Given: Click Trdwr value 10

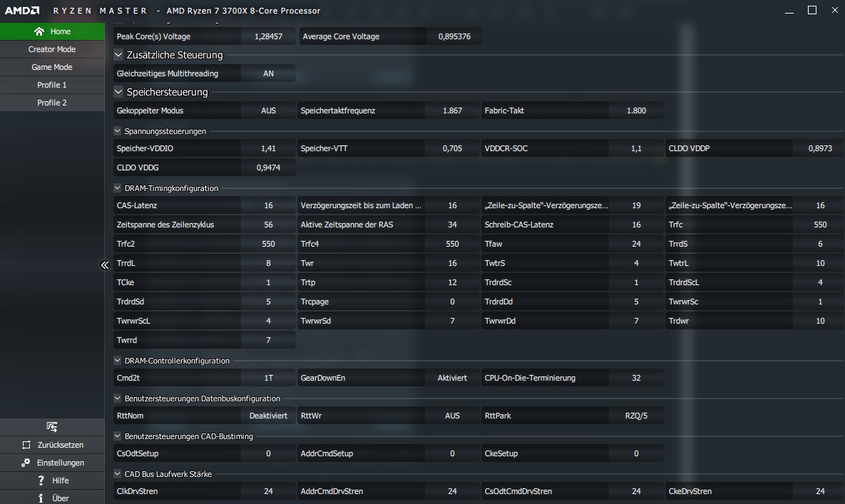Looking at the screenshot, I should (820, 321).
